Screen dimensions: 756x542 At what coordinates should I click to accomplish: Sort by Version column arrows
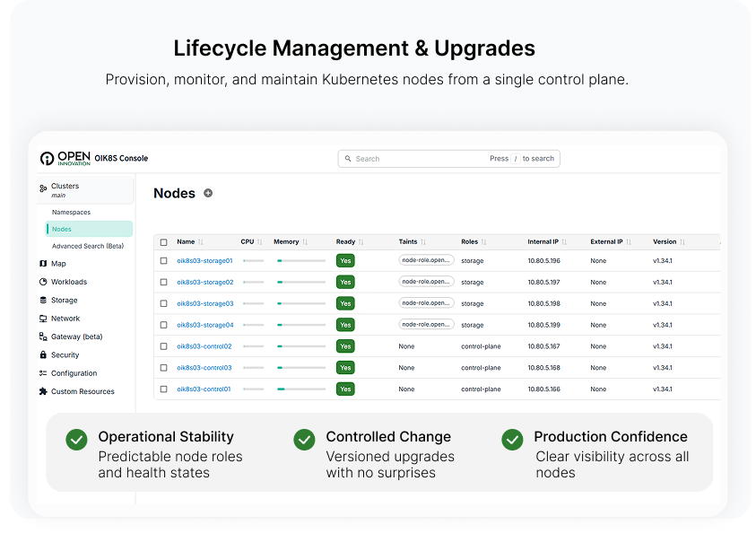point(682,242)
